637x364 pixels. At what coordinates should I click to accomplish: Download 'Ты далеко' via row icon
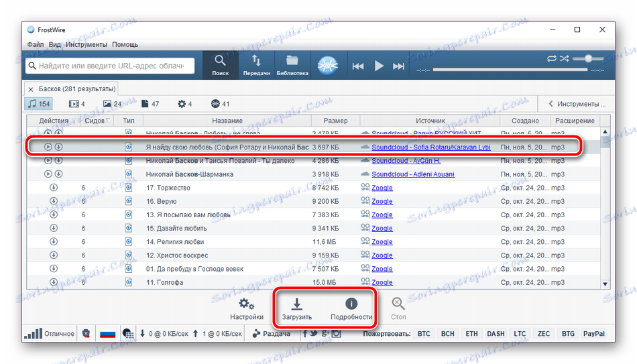click(x=58, y=160)
